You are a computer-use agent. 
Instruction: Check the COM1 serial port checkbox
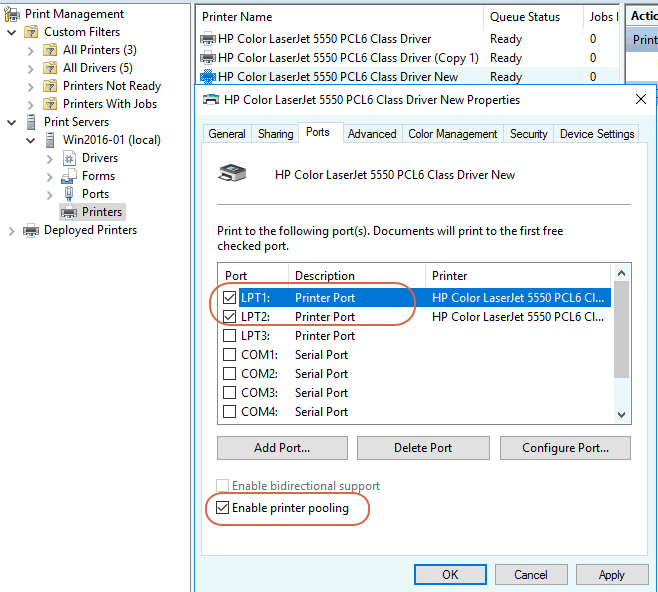click(x=230, y=355)
